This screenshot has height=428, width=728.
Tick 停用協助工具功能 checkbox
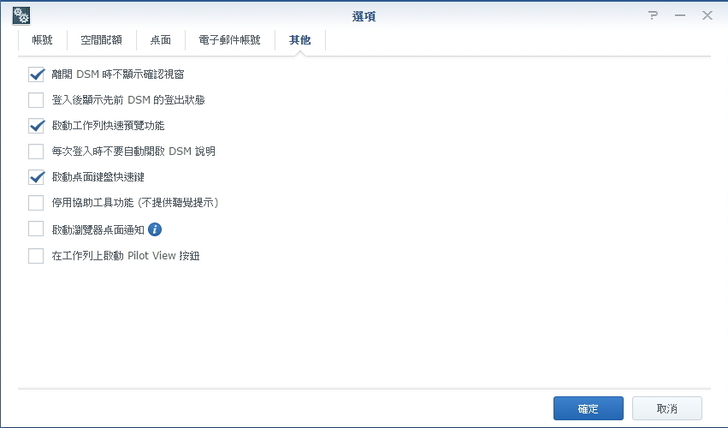36,203
